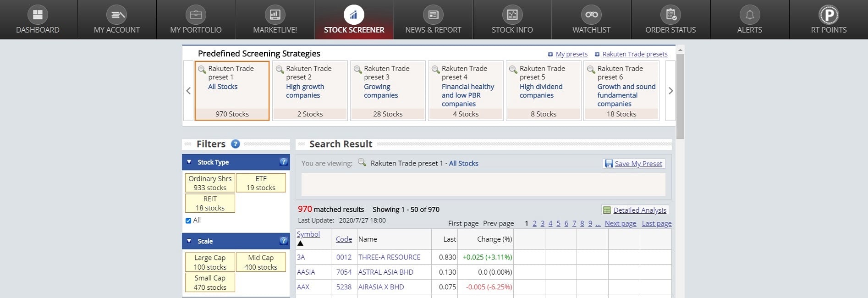Select High dividend companies preset
This screenshot has width=868, height=298.
tap(544, 91)
